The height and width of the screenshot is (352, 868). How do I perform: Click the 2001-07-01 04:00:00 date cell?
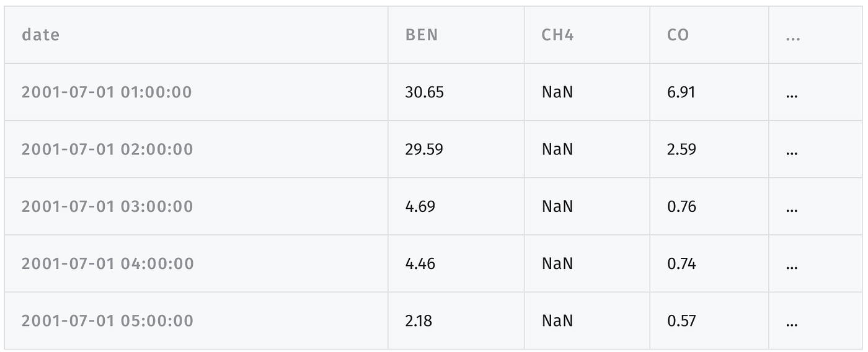(108, 263)
